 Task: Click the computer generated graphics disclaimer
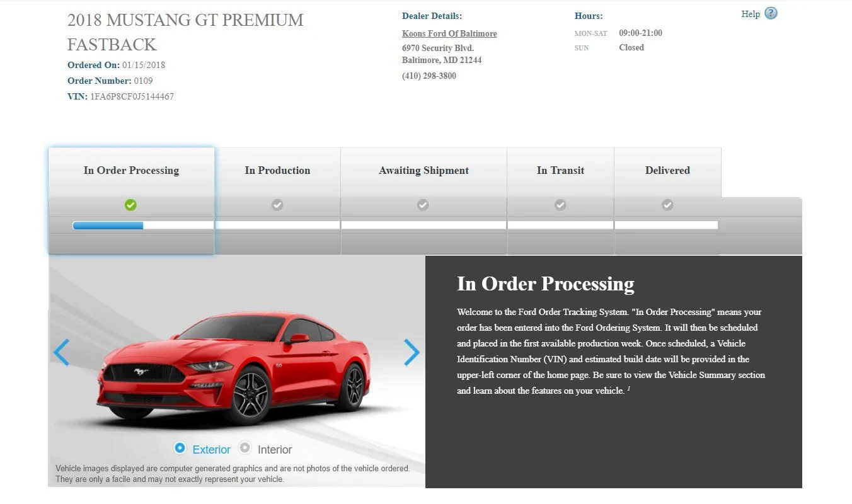coord(233,474)
